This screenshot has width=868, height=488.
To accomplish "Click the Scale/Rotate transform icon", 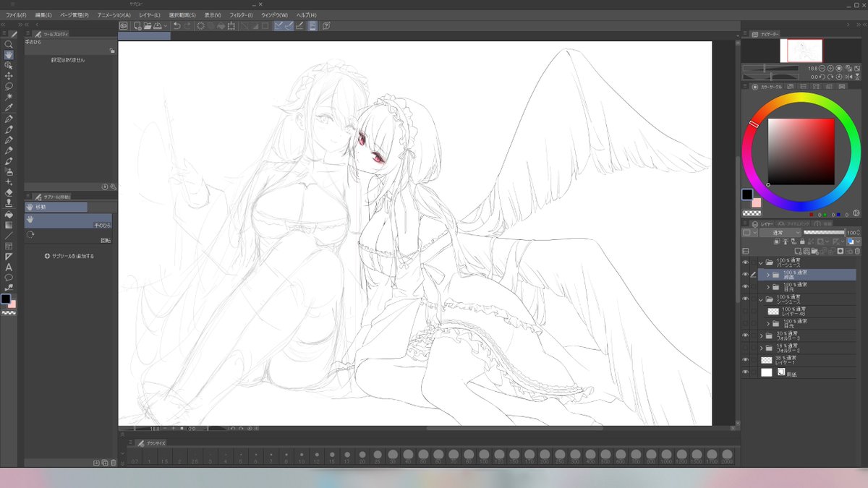I will [231, 26].
